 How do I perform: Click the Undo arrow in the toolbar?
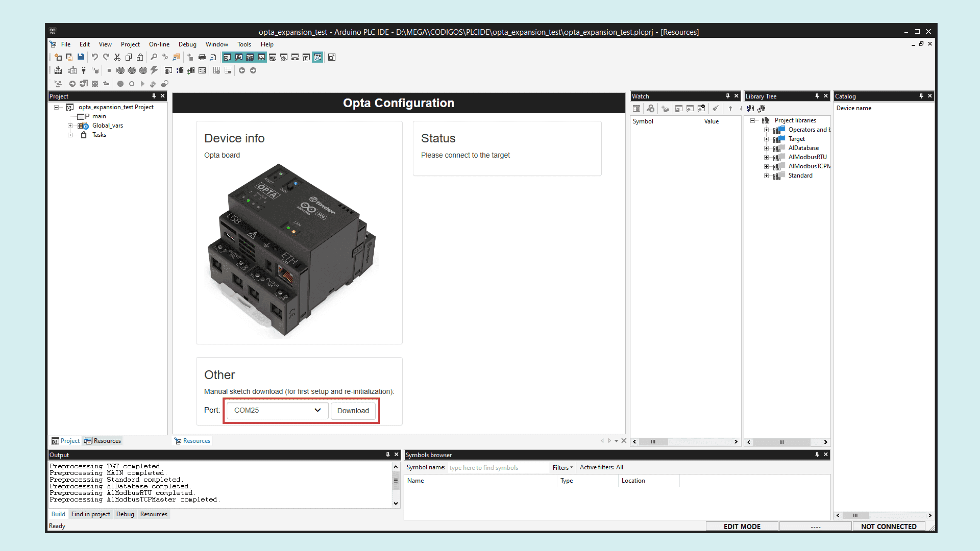click(95, 57)
